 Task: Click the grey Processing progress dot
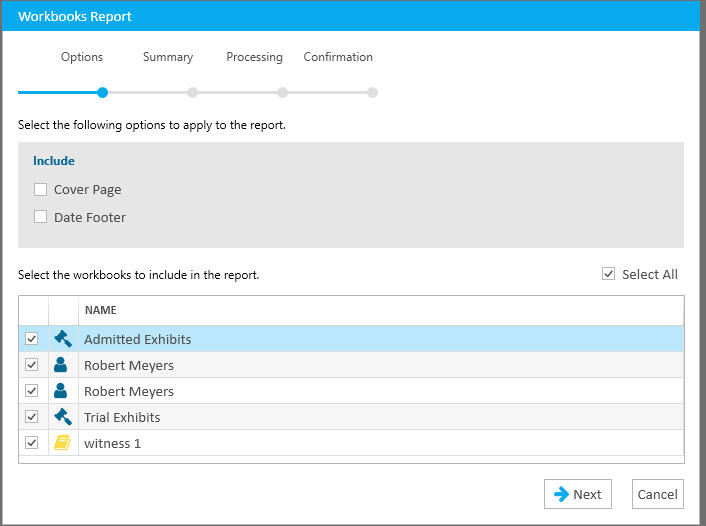tap(282, 93)
